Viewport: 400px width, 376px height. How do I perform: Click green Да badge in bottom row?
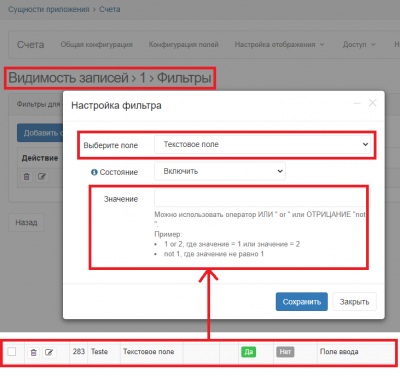pos(248,352)
